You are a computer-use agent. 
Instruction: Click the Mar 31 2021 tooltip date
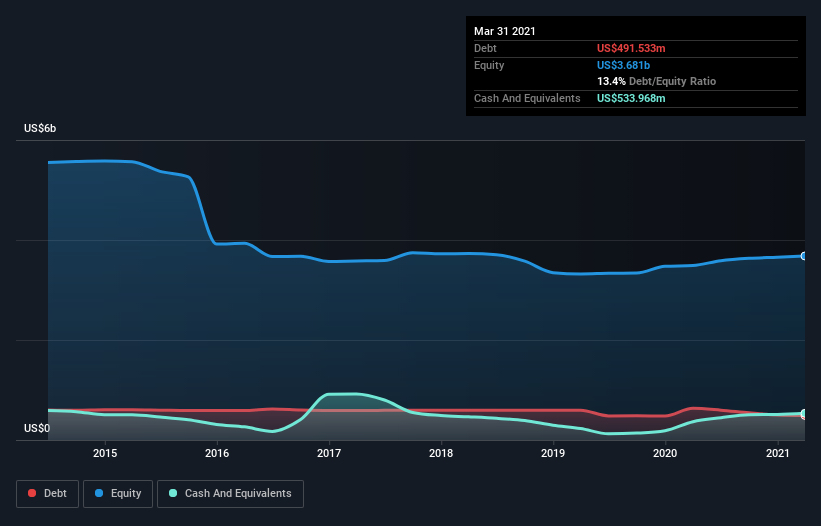click(505, 31)
